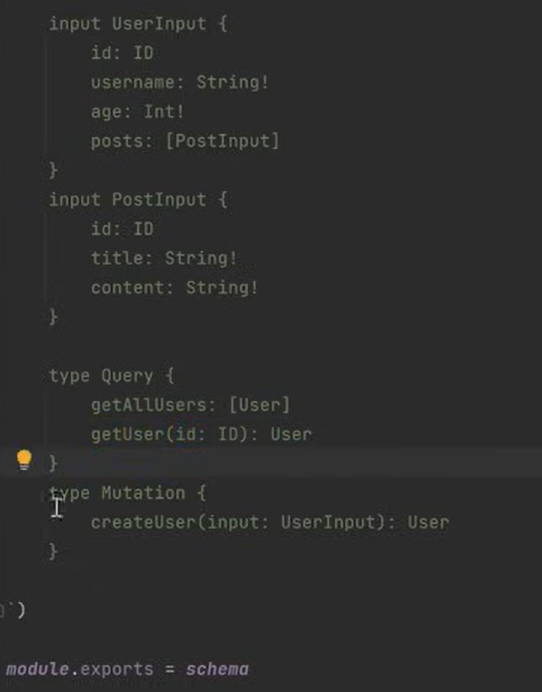Click the italic 'schema' identifier
542x692 pixels.
pyautogui.click(x=217, y=669)
